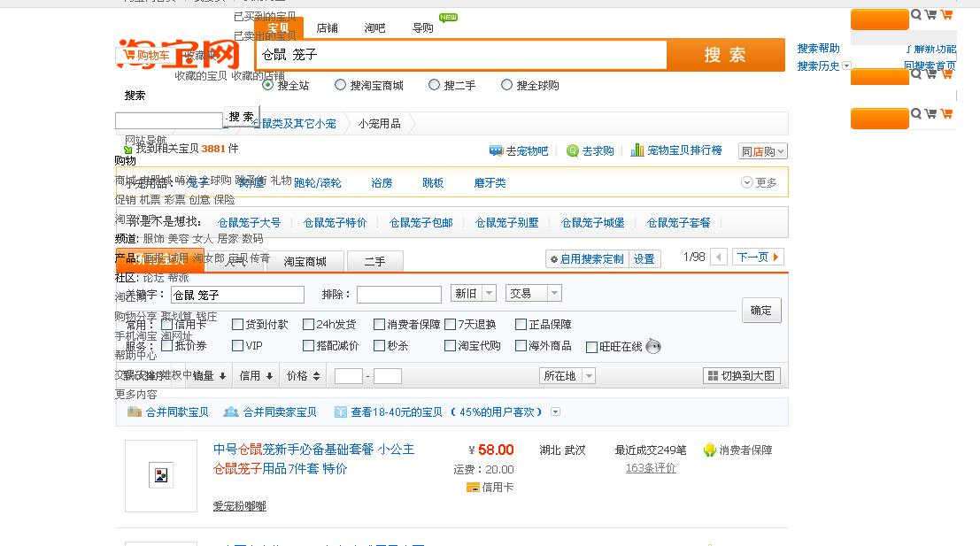Click the 关键字 keyword input field
Viewport: 980px width, 546px height.
click(237, 295)
